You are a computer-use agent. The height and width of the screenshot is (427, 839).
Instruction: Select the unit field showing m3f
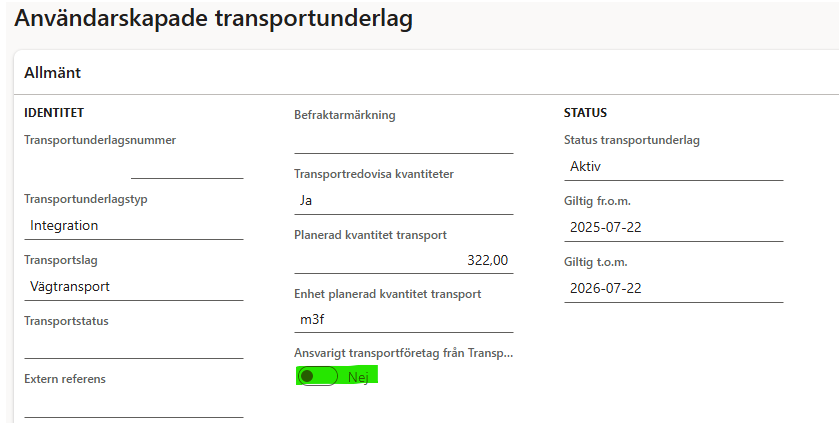[x=403, y=320]
